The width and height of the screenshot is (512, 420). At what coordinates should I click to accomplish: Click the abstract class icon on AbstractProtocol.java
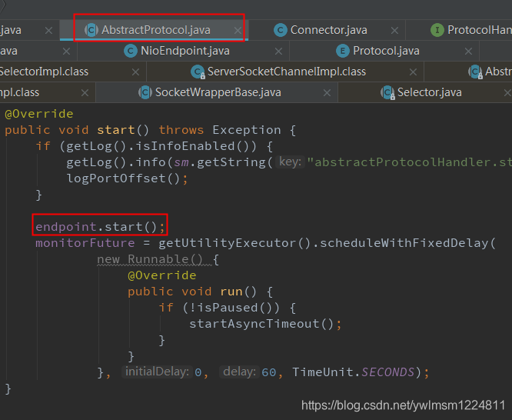click(91, 30)
